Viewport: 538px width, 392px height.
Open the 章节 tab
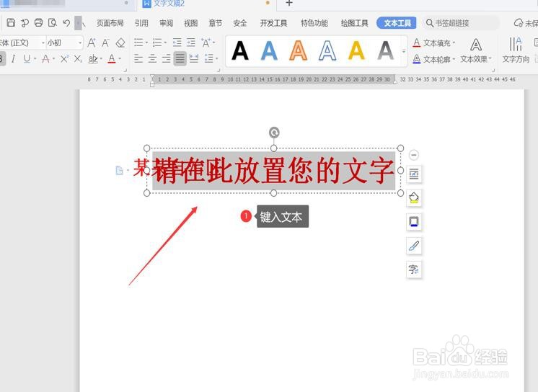216,23
